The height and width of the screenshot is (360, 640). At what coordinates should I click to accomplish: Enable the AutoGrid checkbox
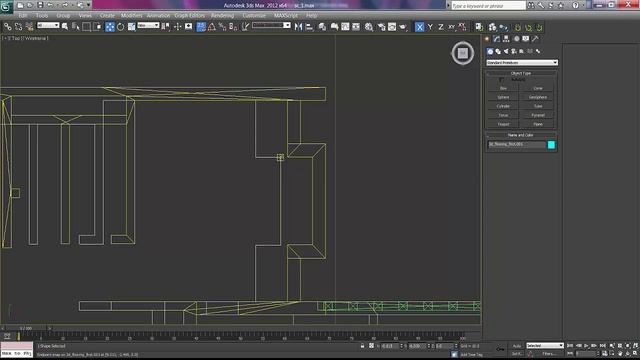click(502, 80)
